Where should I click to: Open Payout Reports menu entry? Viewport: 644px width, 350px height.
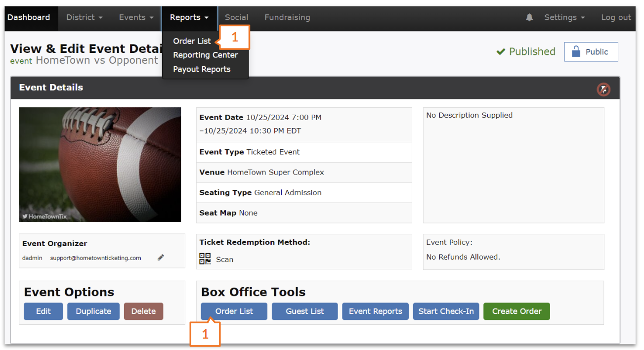pyautogui.click(x=202, y=69)
